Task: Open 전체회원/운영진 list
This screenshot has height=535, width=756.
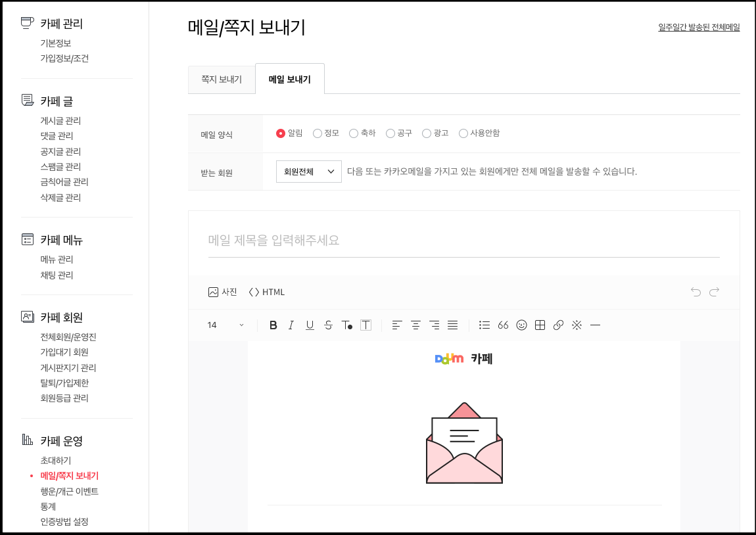Action: click(68, 337)
